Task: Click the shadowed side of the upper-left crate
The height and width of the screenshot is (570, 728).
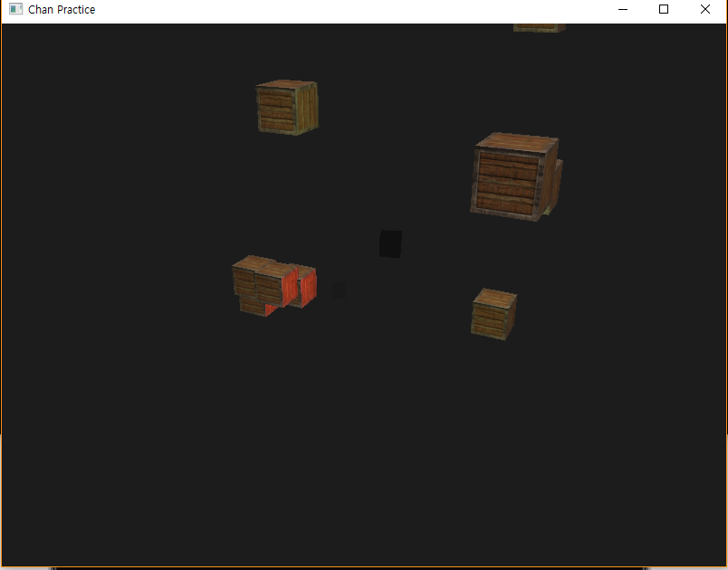Action: pyautogui.click(x=308, y=109)
